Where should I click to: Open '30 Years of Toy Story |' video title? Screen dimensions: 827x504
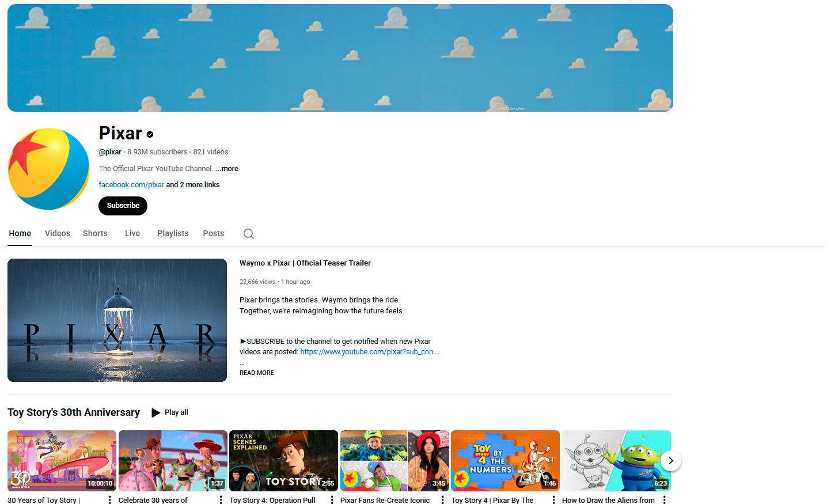[44, 500]
